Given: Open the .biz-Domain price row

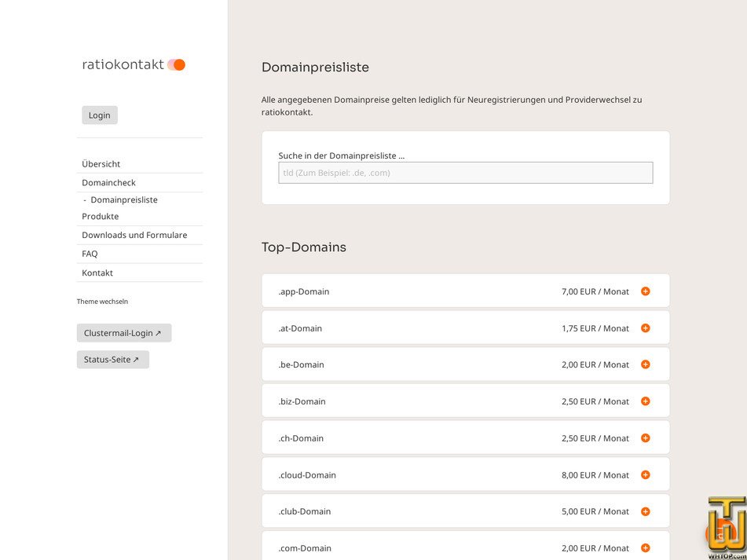Looking at the screenshot, I should click(x=466, y=401).
